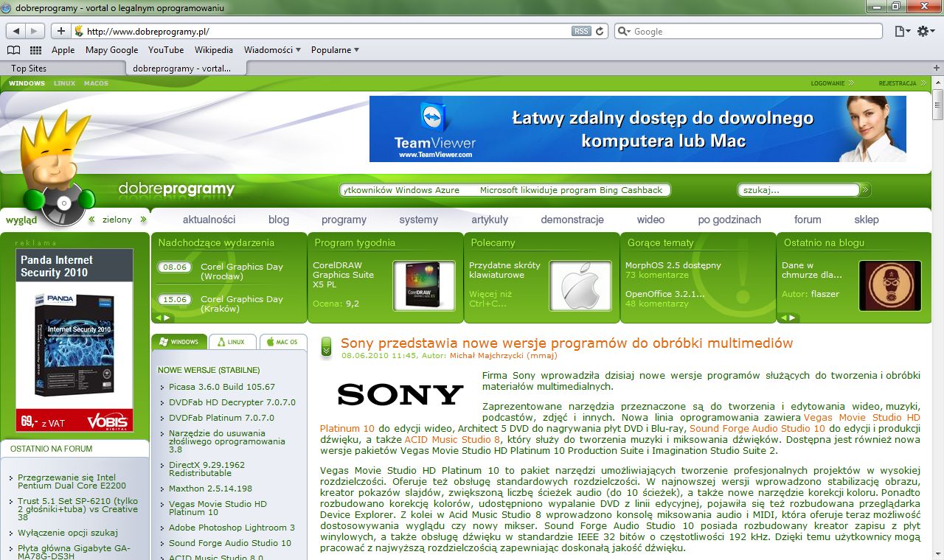The width and height of the screenshot is (944, 560).
Task: Open the MorphOS 2.5 dostępny topic
Action: tap(673, 265)
